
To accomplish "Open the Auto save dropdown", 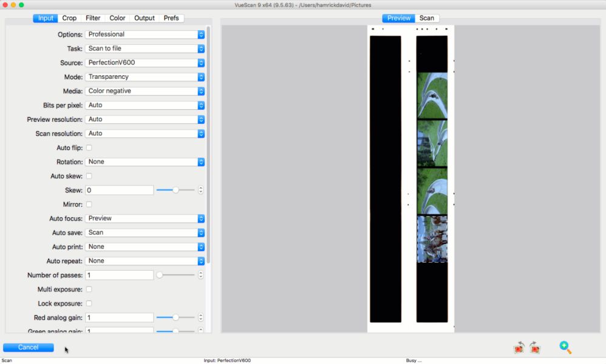I will pyautogui.click(x=145, y=233).
